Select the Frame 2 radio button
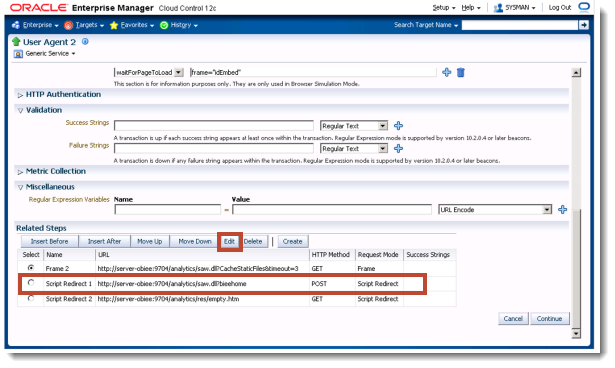The height and width of the screenshot is (368, 615). pyautogui.click(x=31, y=268)
